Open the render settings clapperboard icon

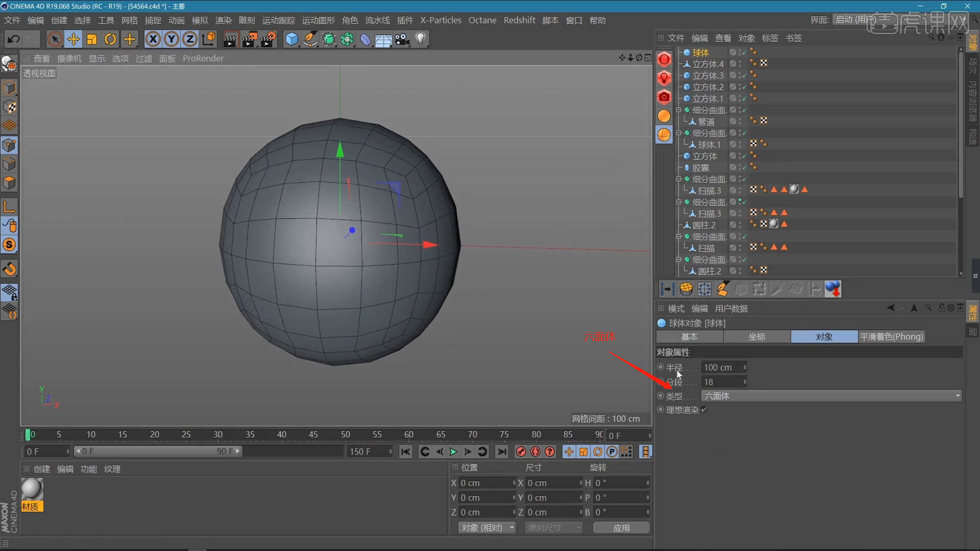[x=268, y=39]
